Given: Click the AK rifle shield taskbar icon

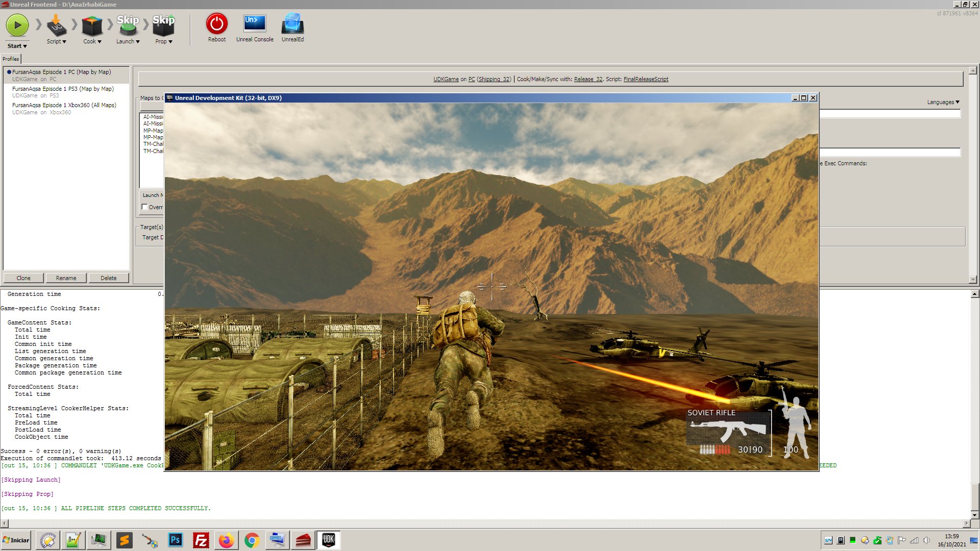Looking at the screenshot, I should click(150, 540).
